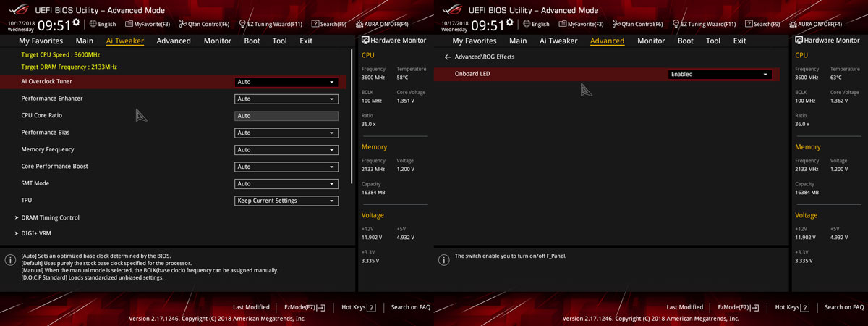868x326 pixels.
Task: Select the highlighted Ai Tweaker tab on the Ai Tweaker screen
Action: tap(125, 41)
